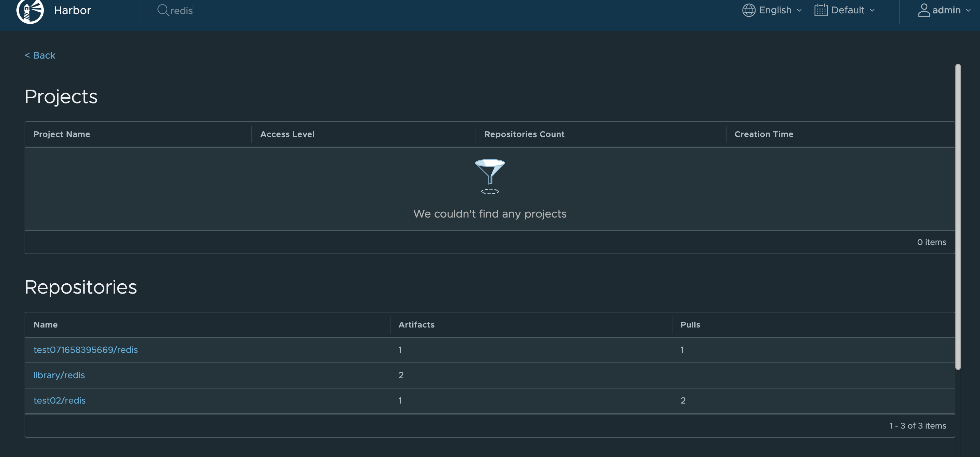
Task: Sort by the Artifacts column header
Action: click(x=416, y=324)
